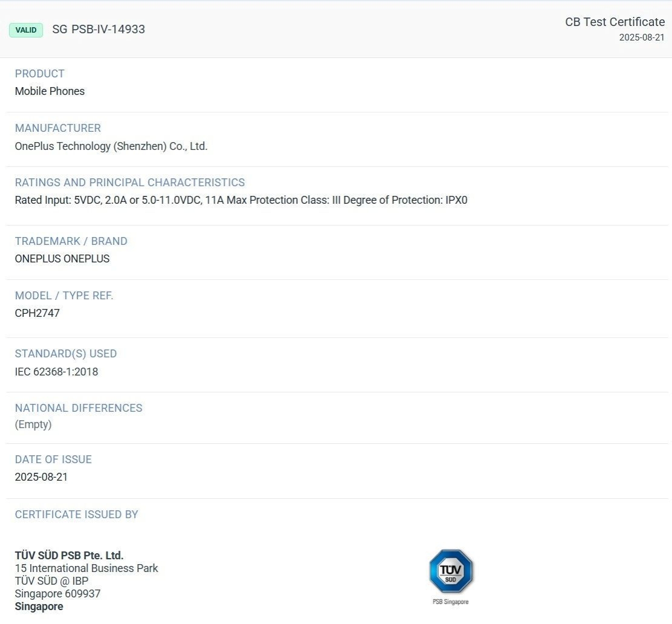Select the ONEPLUS ONEPLUS brand value
Image resolution: width=672 pixels, height=624 pixels.
pos(62,259)
